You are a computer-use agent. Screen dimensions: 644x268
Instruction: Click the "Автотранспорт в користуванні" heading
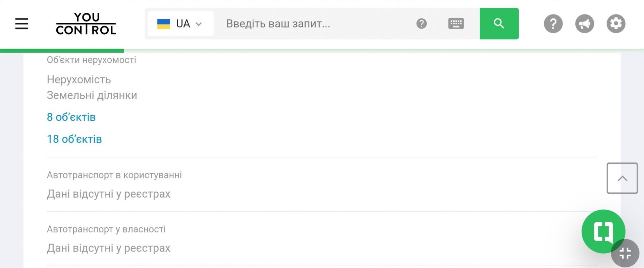tap(114, 175)
